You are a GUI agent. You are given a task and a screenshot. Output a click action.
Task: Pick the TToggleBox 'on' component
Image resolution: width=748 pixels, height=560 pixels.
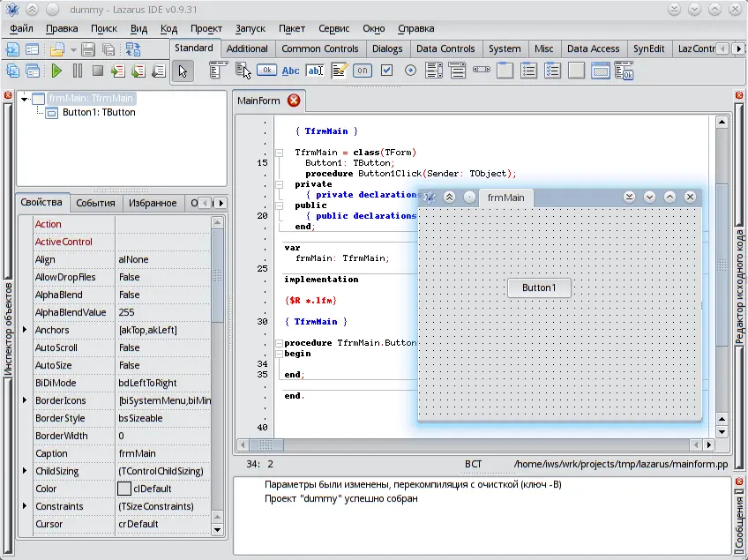pos(363,71)
